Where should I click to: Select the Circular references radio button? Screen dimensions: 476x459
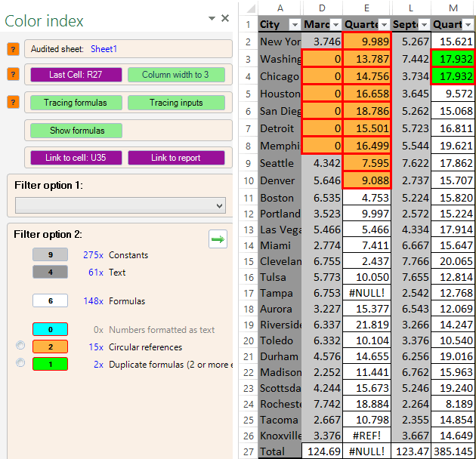coord(20,345)
